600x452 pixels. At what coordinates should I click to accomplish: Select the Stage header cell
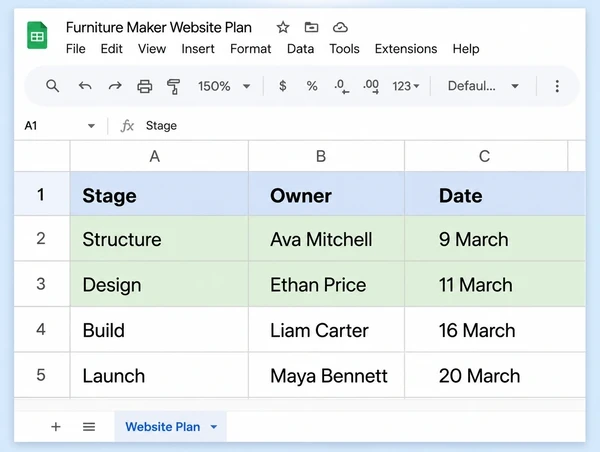(x=159, y=194)
